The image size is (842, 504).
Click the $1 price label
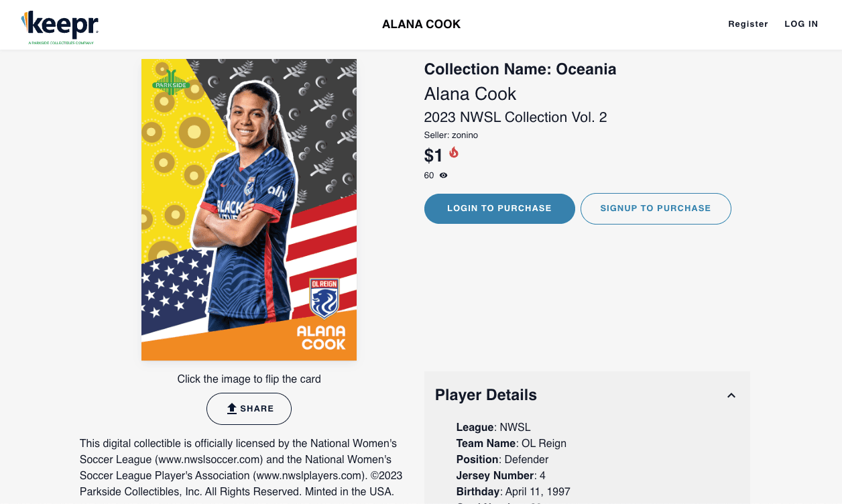click(x=434, y=156)
